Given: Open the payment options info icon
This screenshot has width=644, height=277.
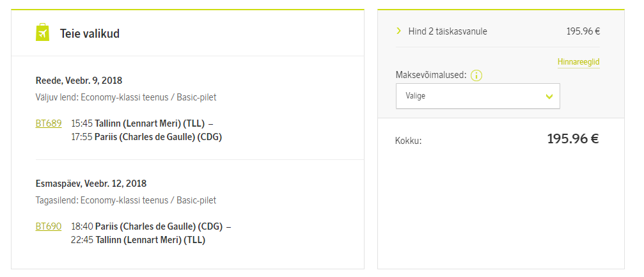Looking at the screenshot, I should 476,75.
